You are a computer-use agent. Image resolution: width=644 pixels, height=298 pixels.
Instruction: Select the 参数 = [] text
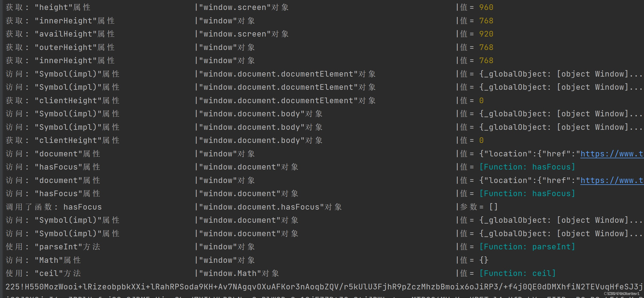[x=479, y=207]
